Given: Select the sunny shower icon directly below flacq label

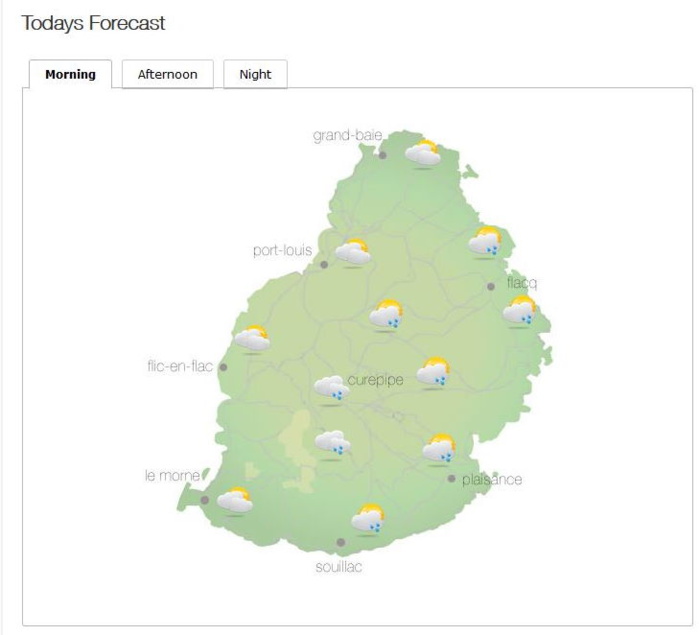Looking at the screenshot, I should click(519, 311).
